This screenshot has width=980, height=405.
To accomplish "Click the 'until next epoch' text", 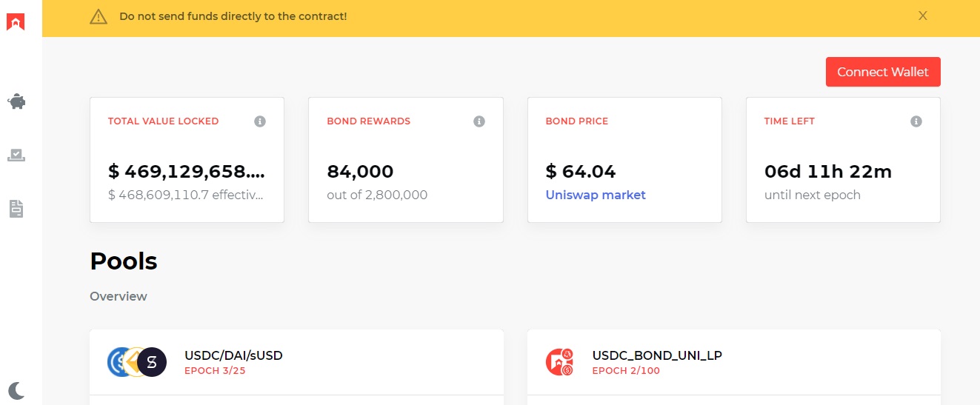I will pos(813,195).
